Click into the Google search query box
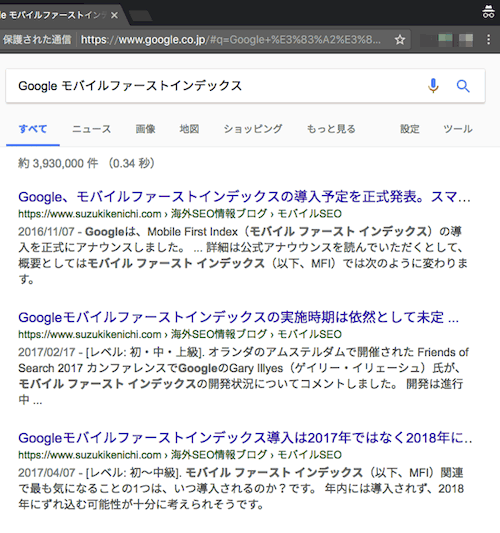 click(x=218, y=86)
